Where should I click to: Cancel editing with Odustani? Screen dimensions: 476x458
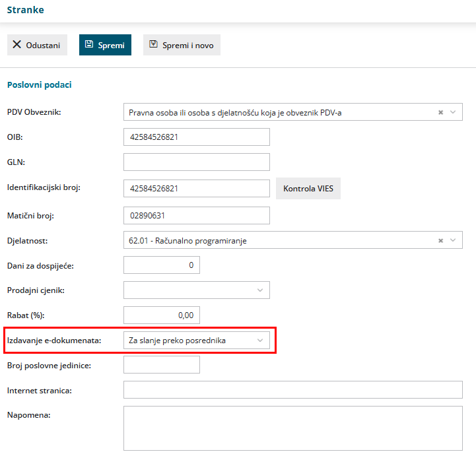37,45
